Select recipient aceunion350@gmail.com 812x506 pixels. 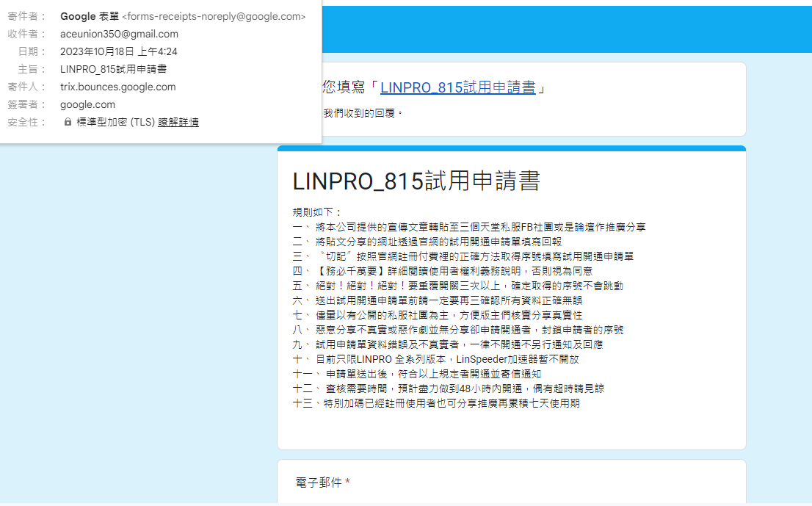pyautogui.click(x=119, y=35)
